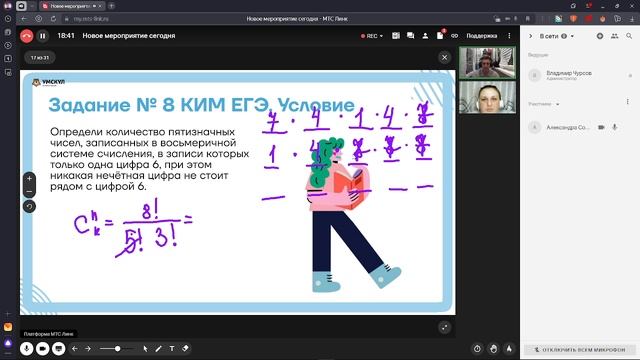Click Платформа МТС Линк label

coord(48,334)
